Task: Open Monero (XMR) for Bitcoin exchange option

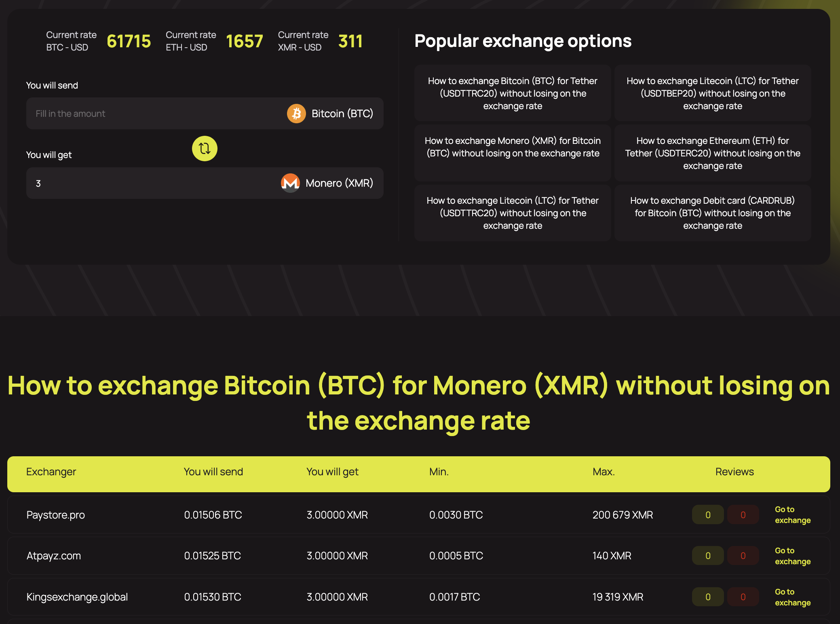Action: (x=513, y=153)
